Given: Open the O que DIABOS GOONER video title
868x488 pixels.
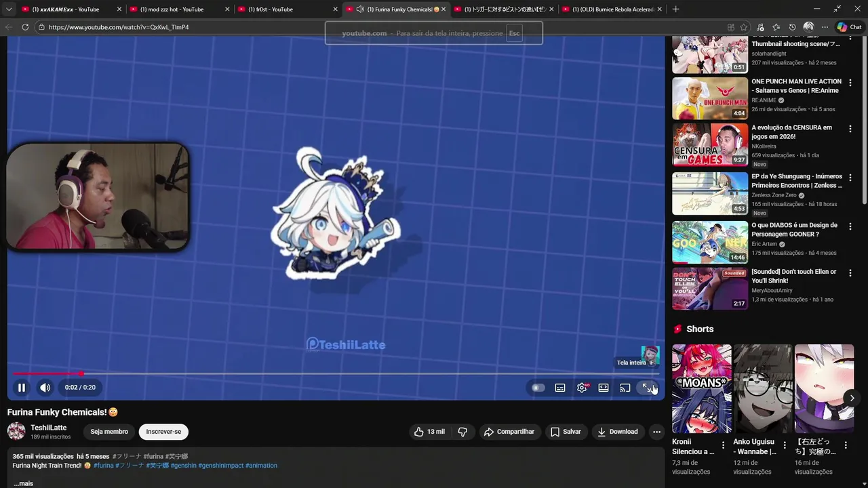Looking at the screenshot, I should [x=794, y=230].
